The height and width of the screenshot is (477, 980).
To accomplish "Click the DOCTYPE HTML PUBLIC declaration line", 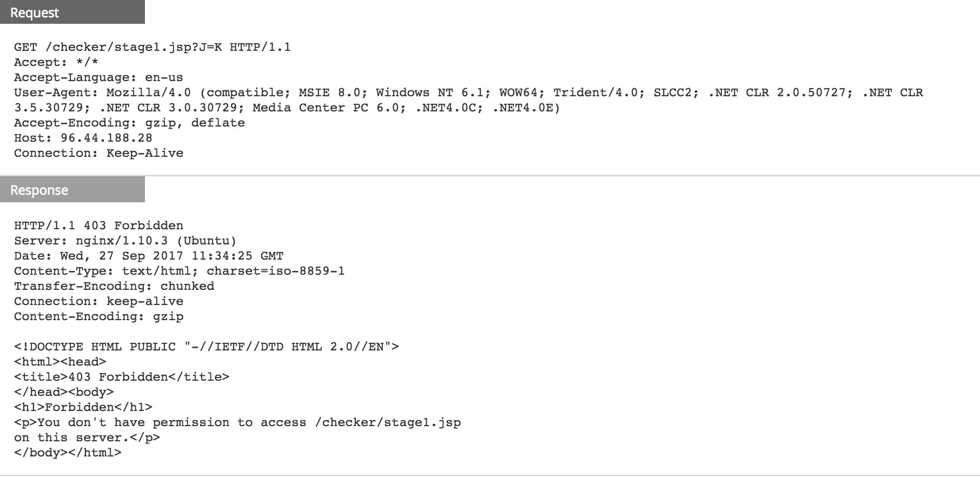I will tap(206, 347).
